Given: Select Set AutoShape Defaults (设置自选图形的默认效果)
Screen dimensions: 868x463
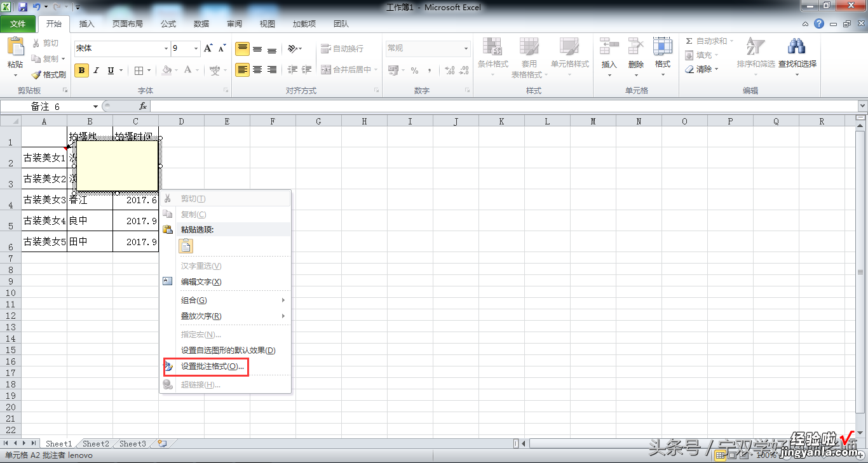Looking at the screenshot, I should click(x=225, y=351).
